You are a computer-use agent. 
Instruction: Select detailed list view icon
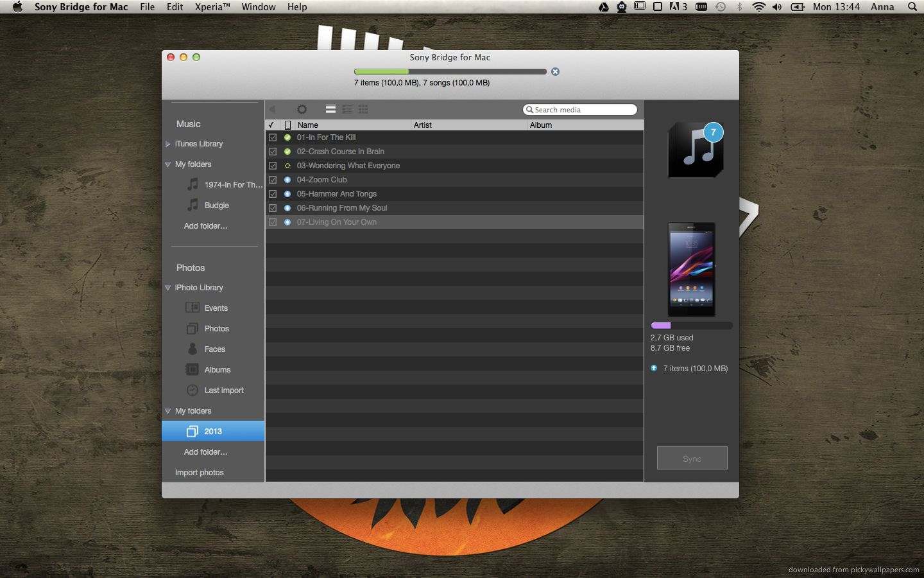coord(346,109)
